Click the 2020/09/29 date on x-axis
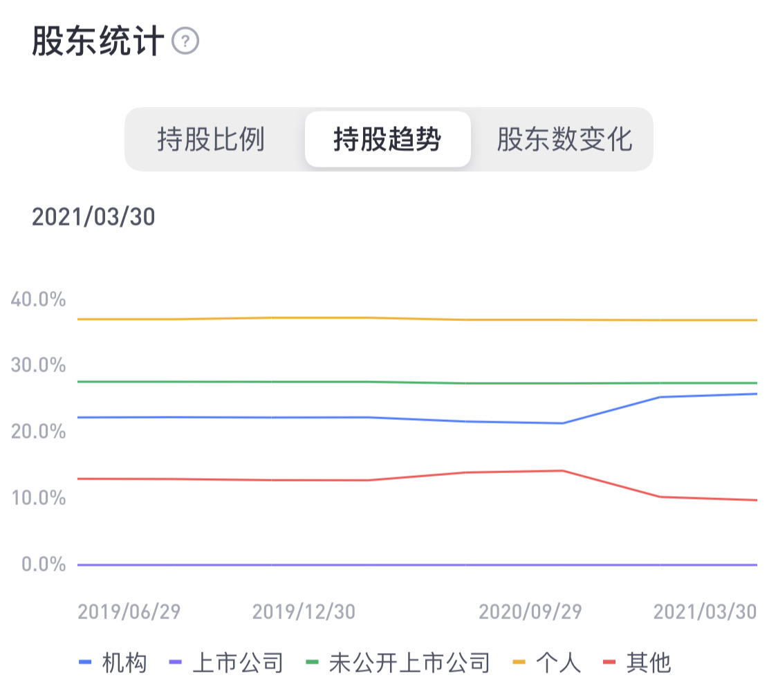 point(530,612)
